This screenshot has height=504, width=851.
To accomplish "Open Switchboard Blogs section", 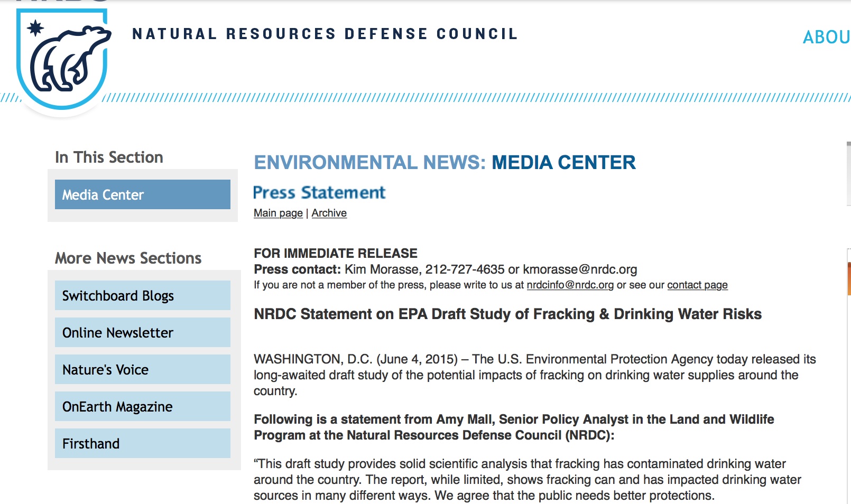I will (x=142, y=295).
